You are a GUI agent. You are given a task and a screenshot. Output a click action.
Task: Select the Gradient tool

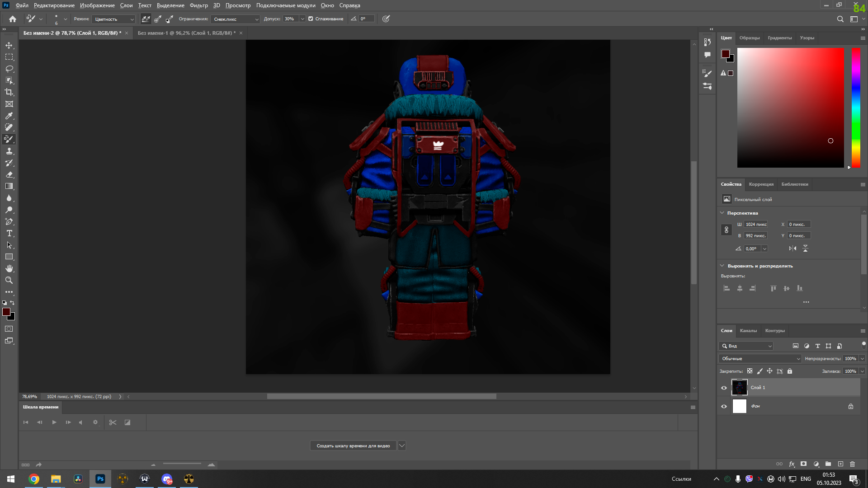[x=9, y=186]
